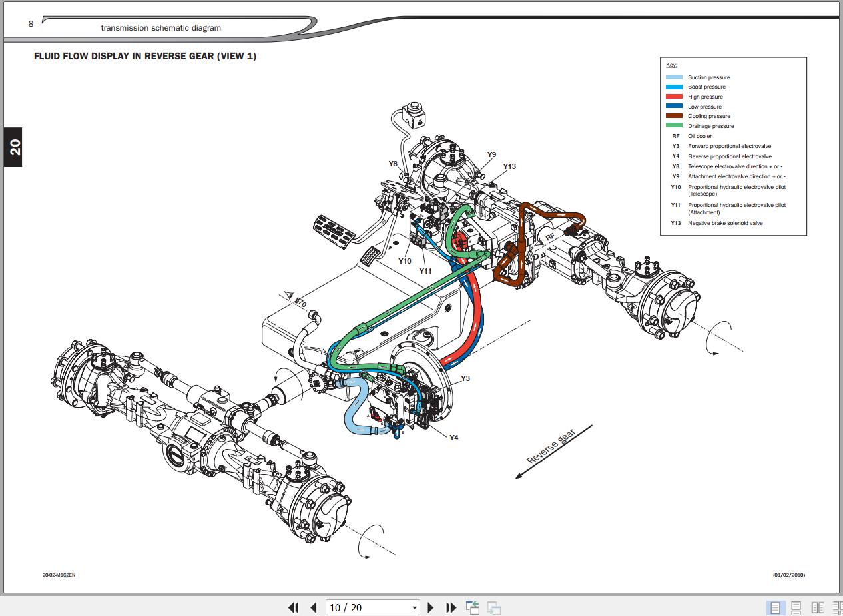The image size is (843, 616).
Task: Jump to the last page
Action: tap(451, 607)
